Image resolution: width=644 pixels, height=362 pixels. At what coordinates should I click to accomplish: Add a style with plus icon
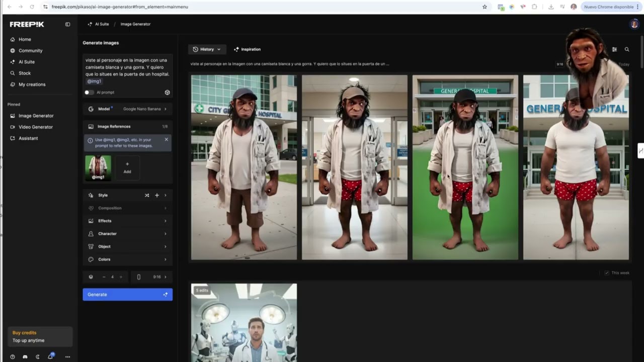tap(157, 195)
